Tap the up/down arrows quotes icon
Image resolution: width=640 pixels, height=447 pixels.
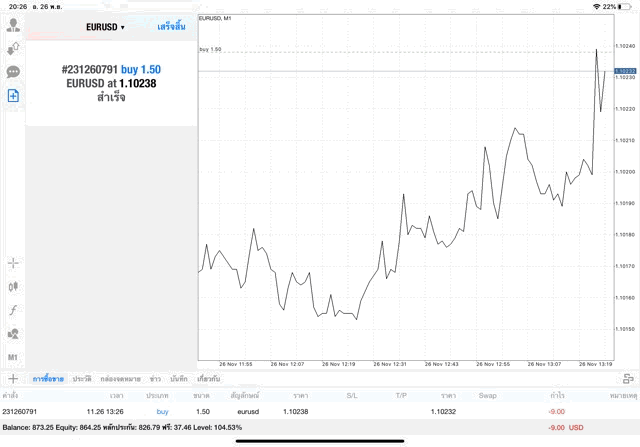click(x=13, y=47)
